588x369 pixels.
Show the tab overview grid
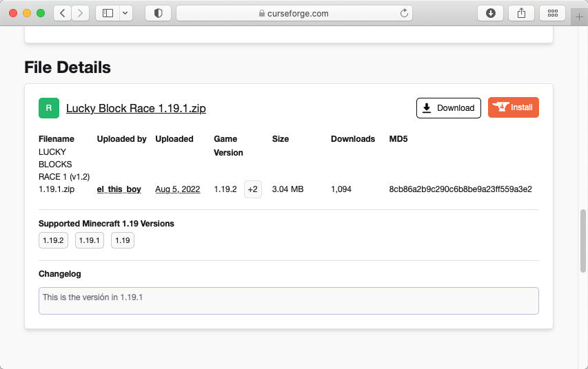[552, 14]
